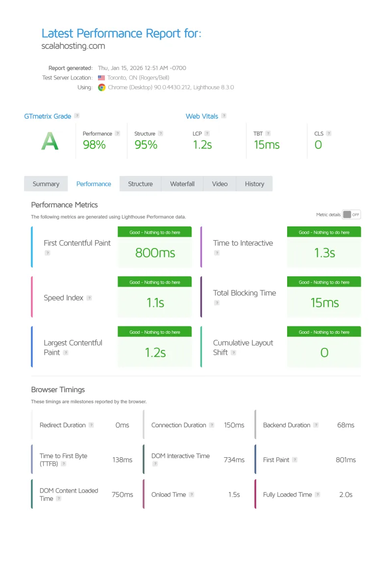Click the scalahosting.com site name

[73, 46]
